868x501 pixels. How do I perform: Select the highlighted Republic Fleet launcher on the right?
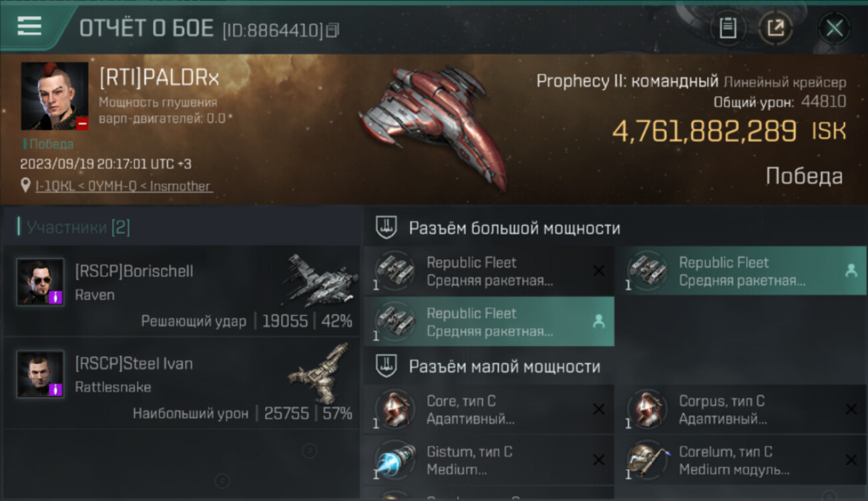[x=741, y=271]
